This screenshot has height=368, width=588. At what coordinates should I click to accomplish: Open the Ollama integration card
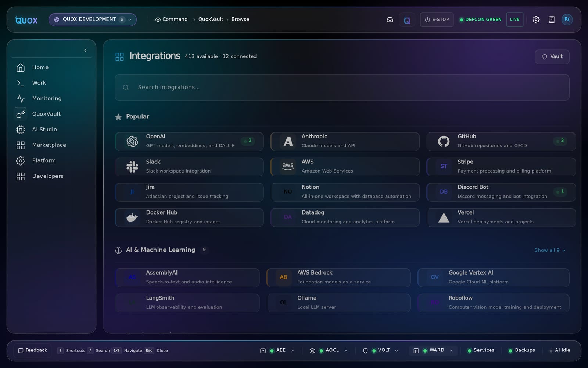(338, 303)
